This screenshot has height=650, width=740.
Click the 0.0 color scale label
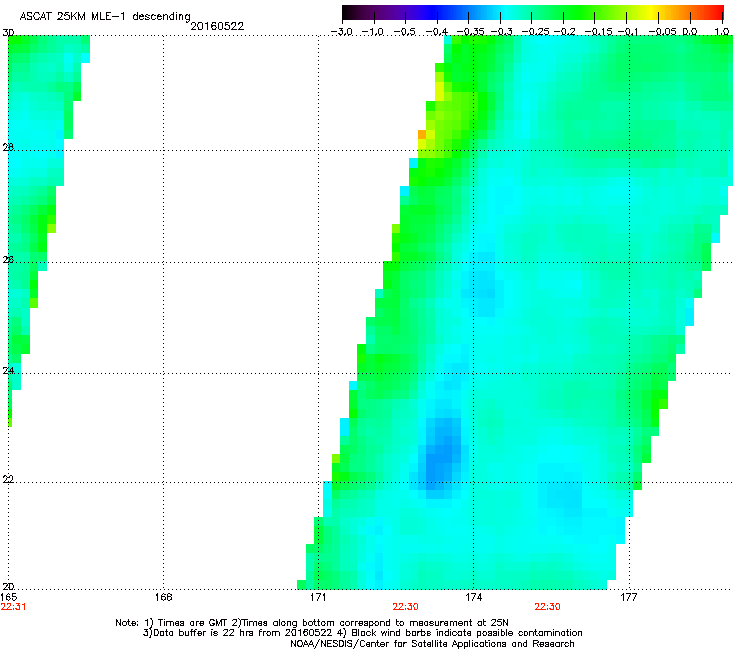[690, 32]
